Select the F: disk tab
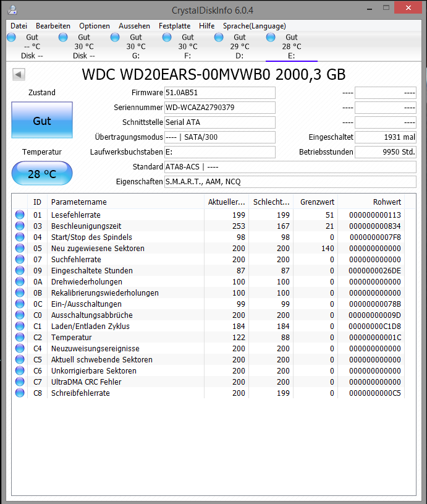Image resolution: width=427 pixels, height=504 pixels. [x=188, y=46]
